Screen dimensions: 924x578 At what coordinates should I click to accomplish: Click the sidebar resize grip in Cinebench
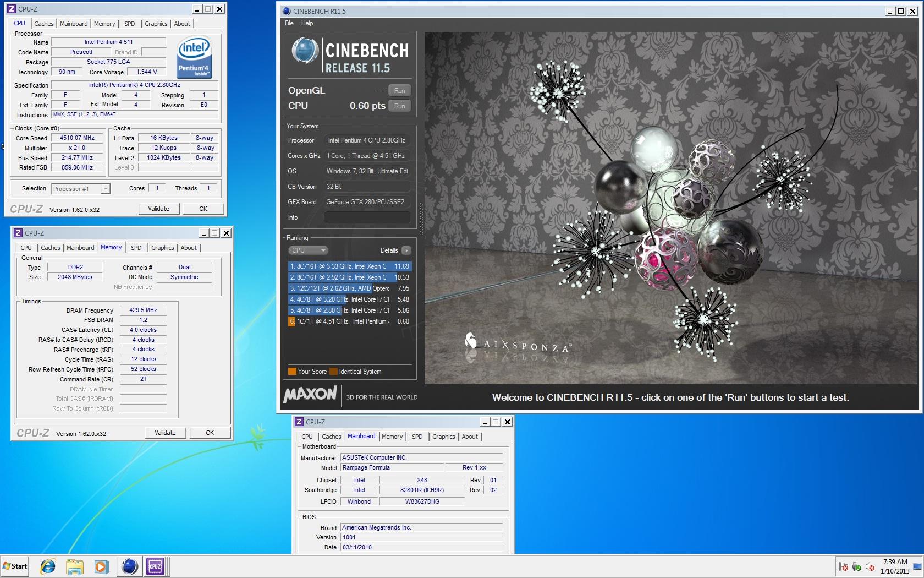coord(421,219)
